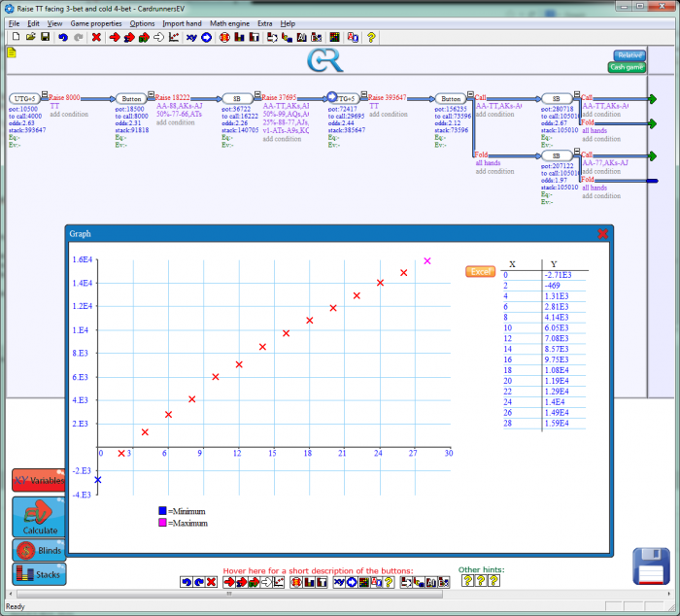Collapse the first UTG+5 node expander
The width and height of the screenshot is (680, 616).
point(43,94)
